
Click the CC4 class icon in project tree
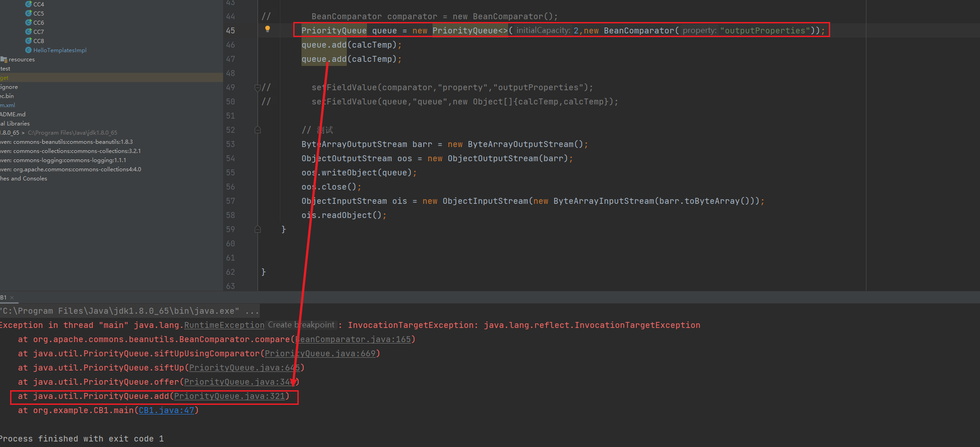pos(28,4)
